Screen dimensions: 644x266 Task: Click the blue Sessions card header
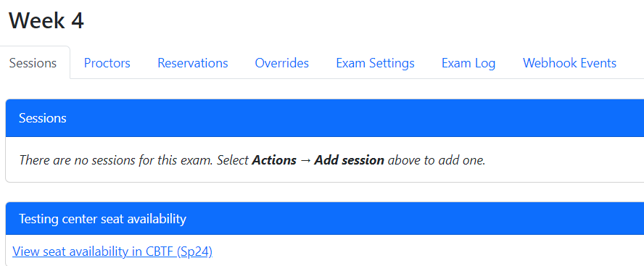(325, 118)
